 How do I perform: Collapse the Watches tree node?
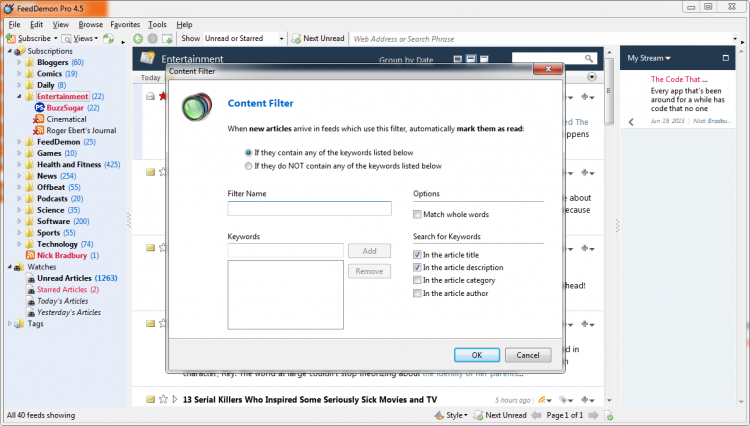coord(10,267)
